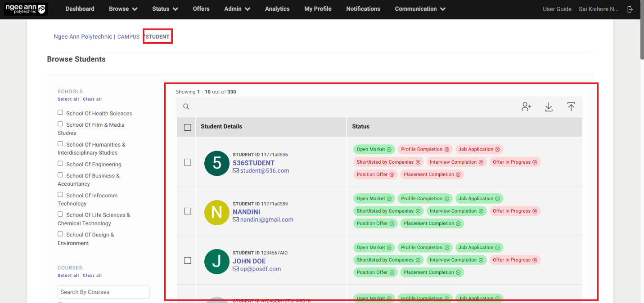Click the green avatar for 536STUDENT
The image size is (644, 303).
tap(216, 163)
